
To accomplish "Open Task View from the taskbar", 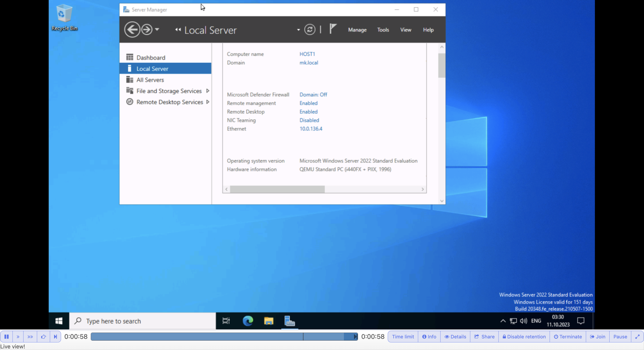I will pos(226,321).
